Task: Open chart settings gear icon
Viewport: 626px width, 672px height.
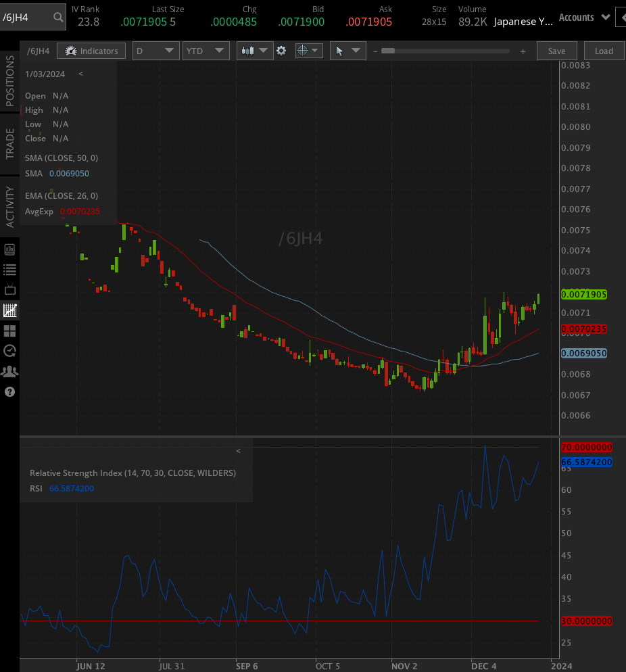Action: coord(281,51)
